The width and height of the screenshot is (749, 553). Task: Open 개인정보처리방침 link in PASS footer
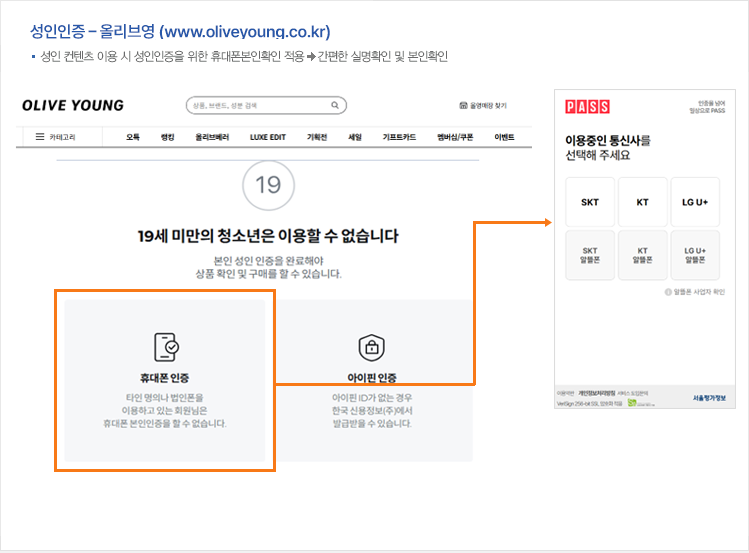(597, 393)
